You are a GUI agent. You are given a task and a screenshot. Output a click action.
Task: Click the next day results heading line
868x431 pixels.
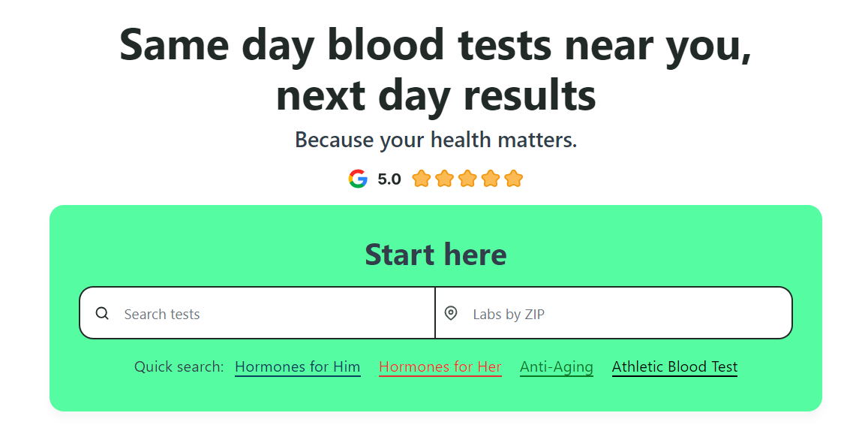[435, 96]
